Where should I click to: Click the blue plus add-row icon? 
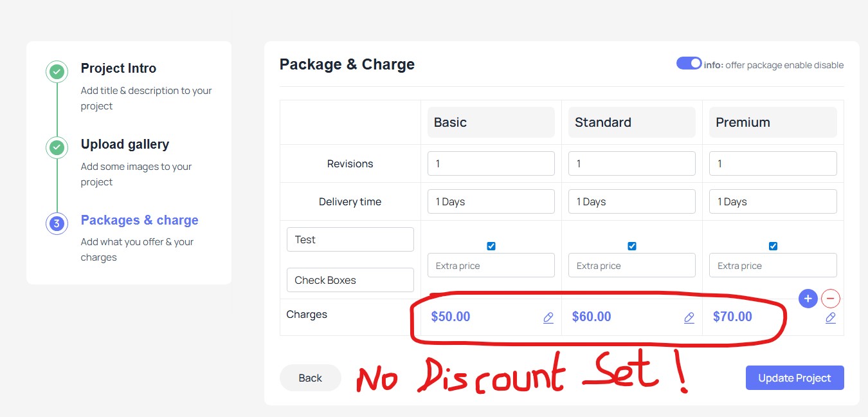click(808, 299)
